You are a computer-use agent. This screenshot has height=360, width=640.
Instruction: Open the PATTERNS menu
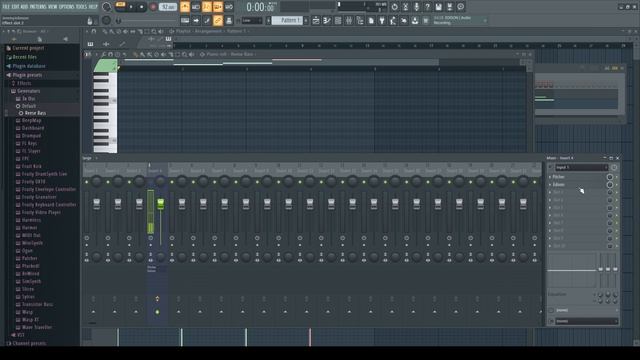[38, 7]
